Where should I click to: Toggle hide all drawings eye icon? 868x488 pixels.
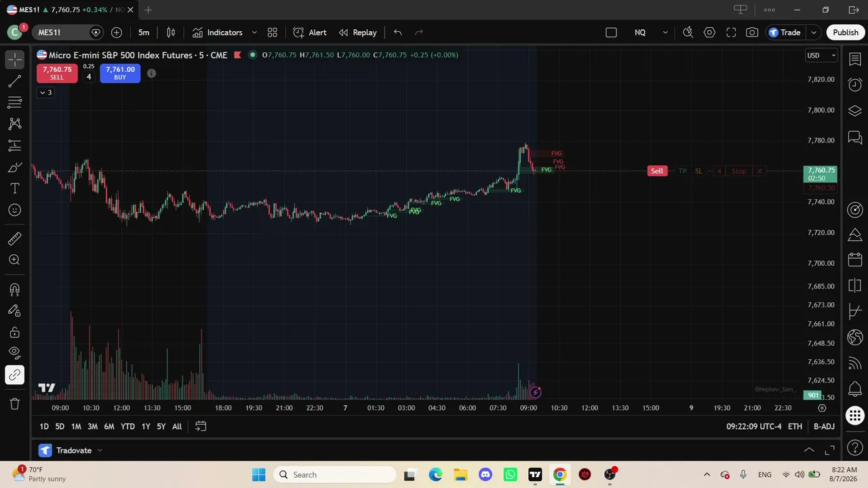[15, 353]
